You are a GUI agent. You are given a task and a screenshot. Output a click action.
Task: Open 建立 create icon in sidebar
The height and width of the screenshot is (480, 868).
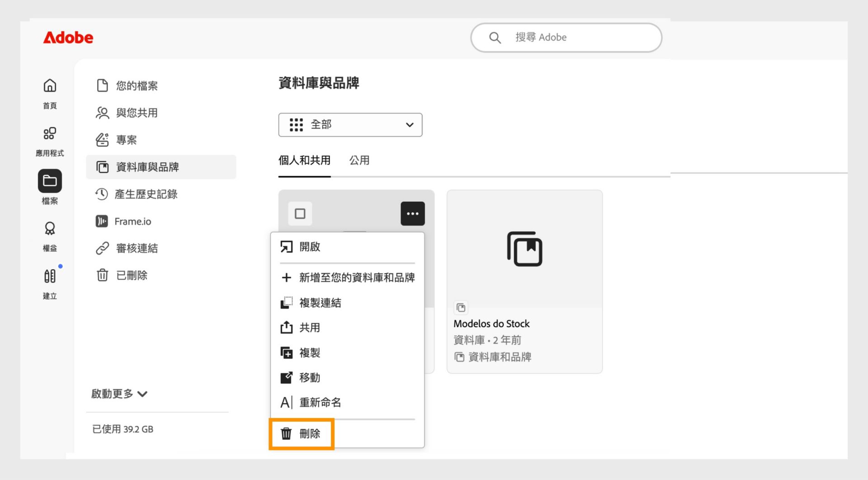click(x=50, y=276)
